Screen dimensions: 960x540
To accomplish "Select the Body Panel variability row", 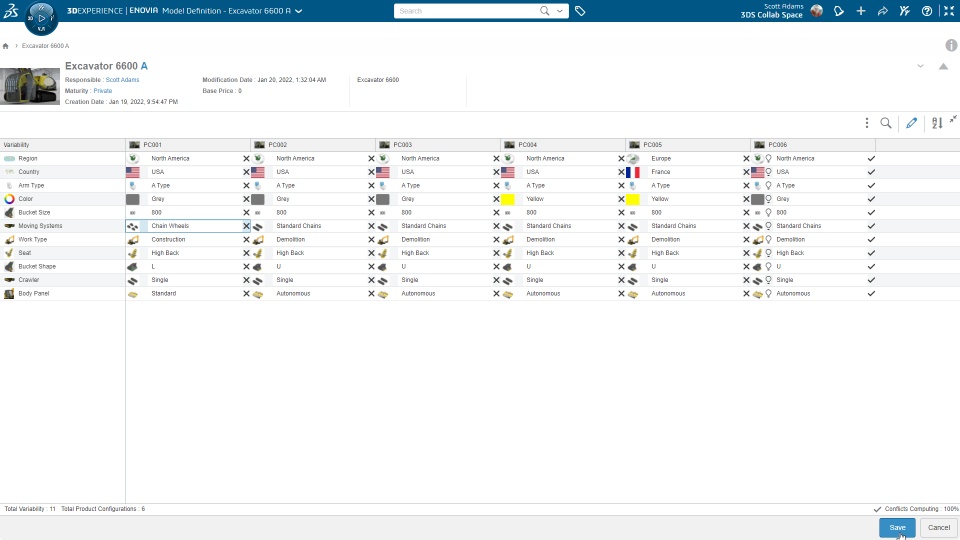I will click(x=62, y=293).
